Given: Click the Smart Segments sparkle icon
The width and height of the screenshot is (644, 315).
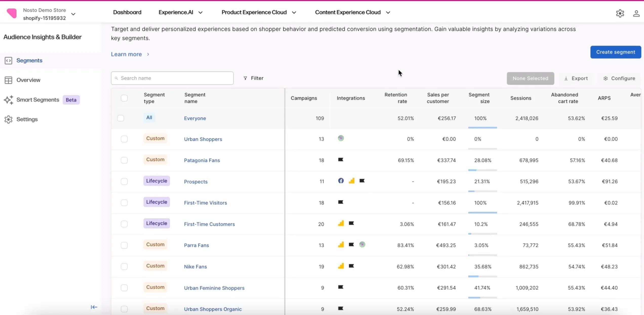Looking at the screenshot, I should (8, 100).
